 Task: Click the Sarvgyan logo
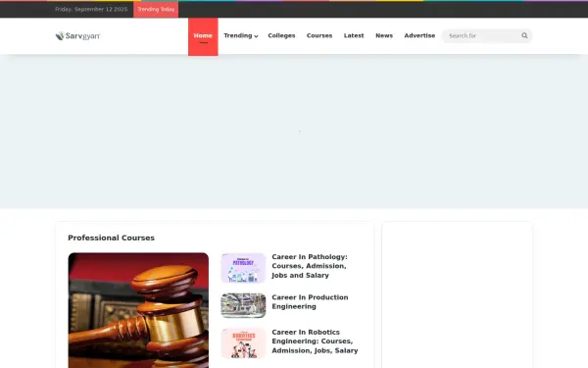pyautogui.click(x=78, y=36)
